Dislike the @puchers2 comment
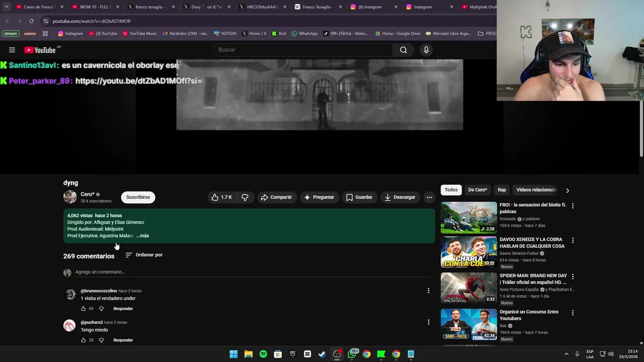644x362 pixels. 101,340
